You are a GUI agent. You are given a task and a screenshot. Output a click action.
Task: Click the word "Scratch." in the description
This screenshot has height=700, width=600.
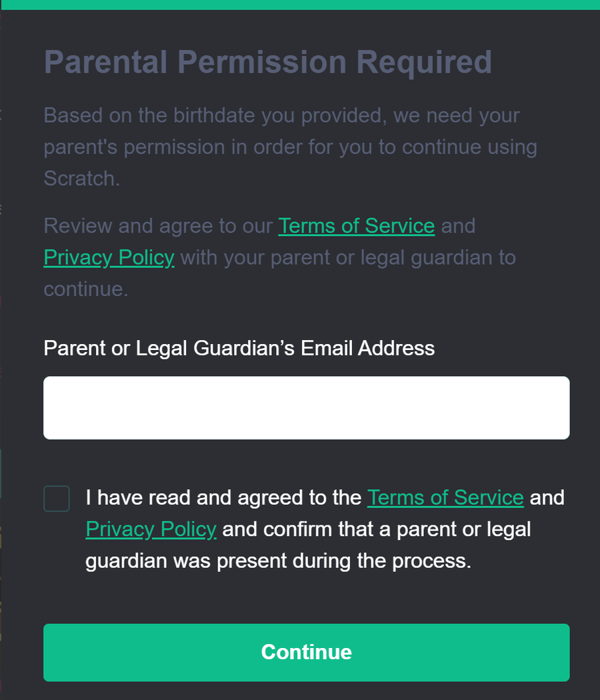(x=82, y=179)
